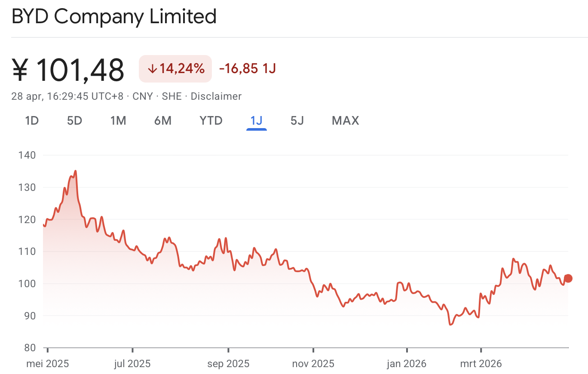Click the 14,24% change badge
588x374 pixels.
click(x=175, y=69)
